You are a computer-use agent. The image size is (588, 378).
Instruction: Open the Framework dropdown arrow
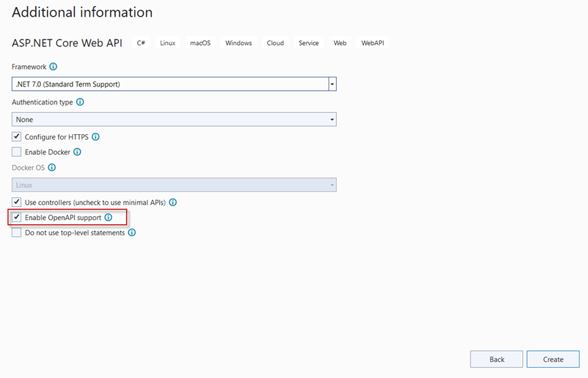pos(332,84)
